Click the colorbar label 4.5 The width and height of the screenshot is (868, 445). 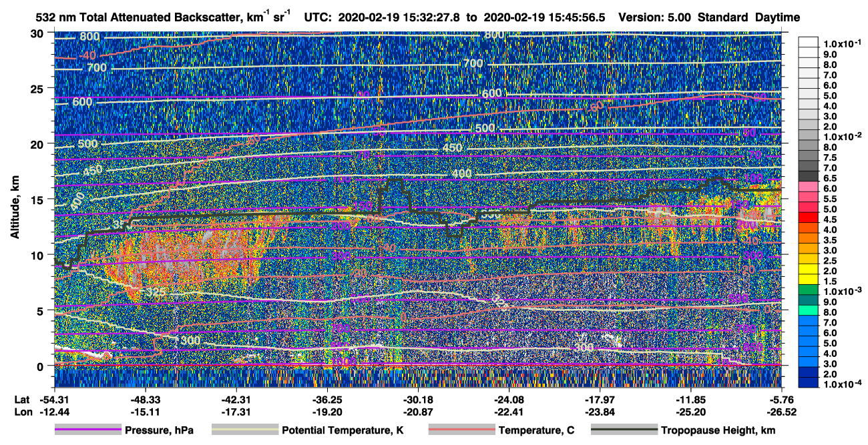pyautogui.click(x=830, y=219)
